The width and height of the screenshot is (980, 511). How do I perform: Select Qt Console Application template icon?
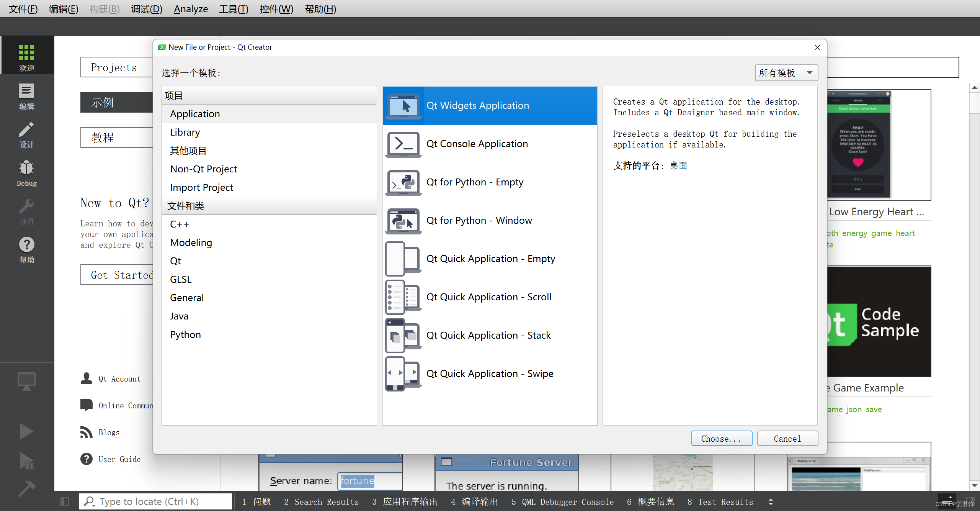click(x=403, y=143)
